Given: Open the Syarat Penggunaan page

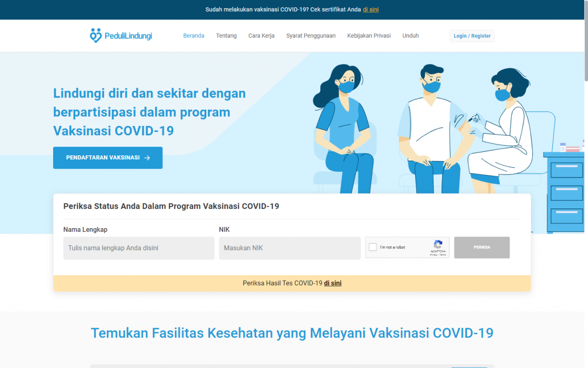Looking at the screenshot, I should pyautogui.click(x=311, y=36).
